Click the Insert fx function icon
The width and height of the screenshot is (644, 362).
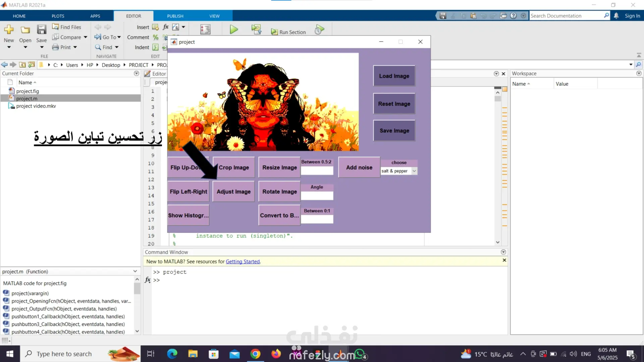[x=166, y=27]
